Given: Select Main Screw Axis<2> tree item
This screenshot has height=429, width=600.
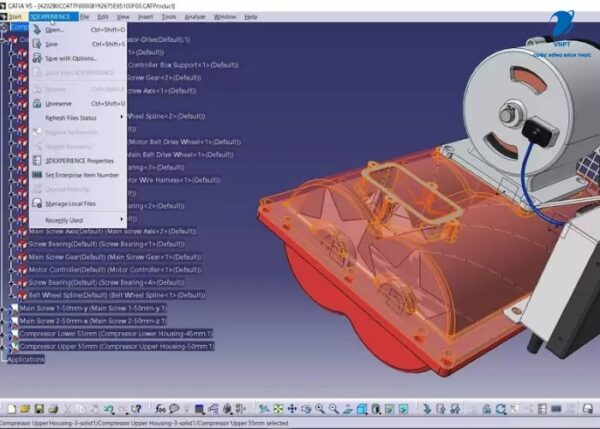Looking at the screenshot, I should 112,231.
